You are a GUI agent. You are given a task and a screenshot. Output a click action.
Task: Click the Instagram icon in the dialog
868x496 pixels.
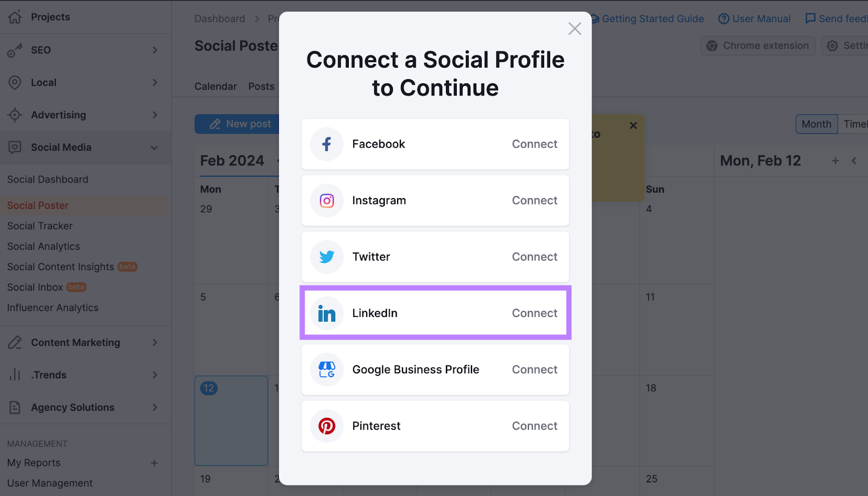tap(327, 200)
